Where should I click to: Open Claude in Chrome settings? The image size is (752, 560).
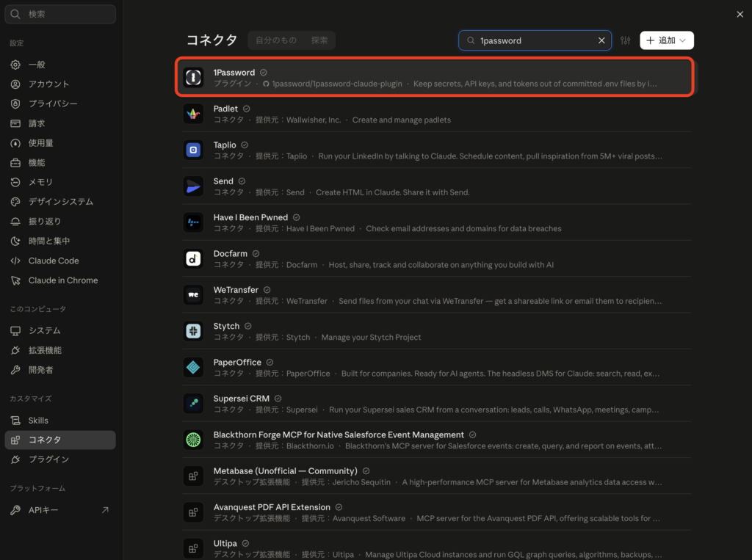click(x=60, y=280)
